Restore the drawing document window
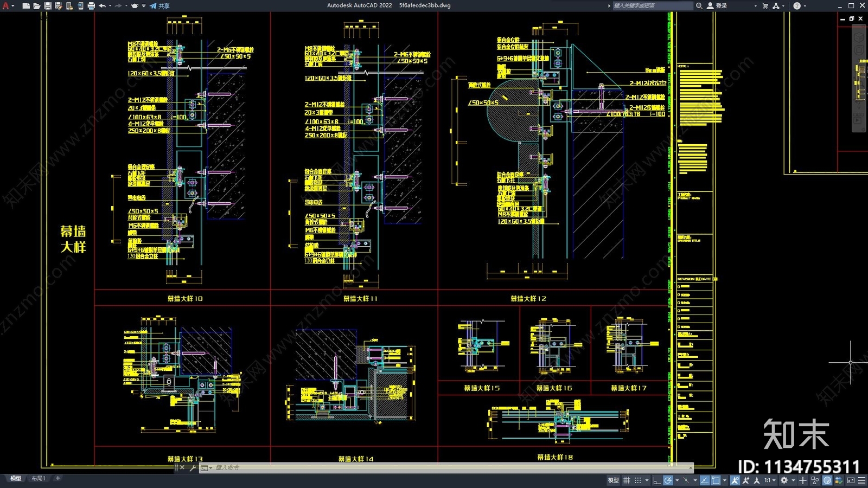The height and width of the screenshot is (488, 868). 852,18
